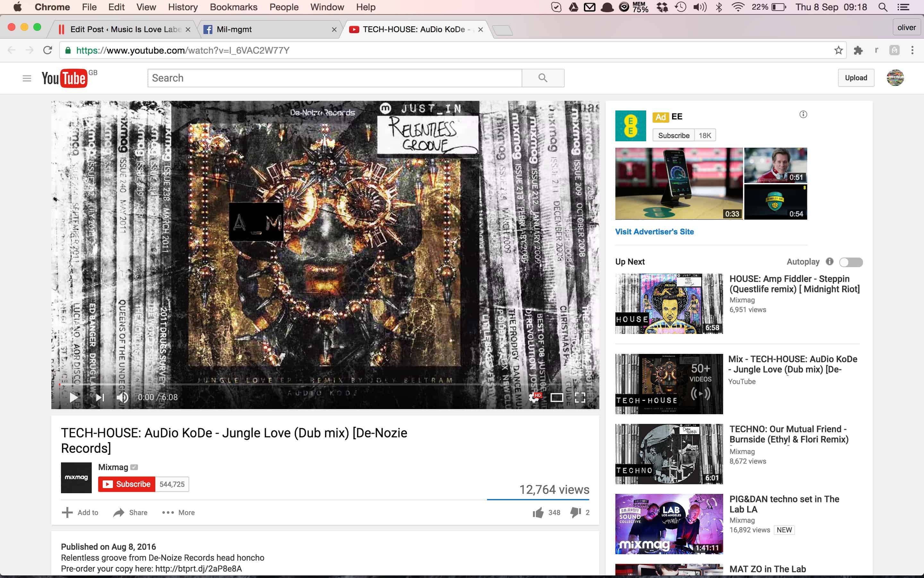Image resolution: width=924 pixels, height=578 pixels.
Task: Open MAT ZO in The Lab
Action: [x=767, y=569]
